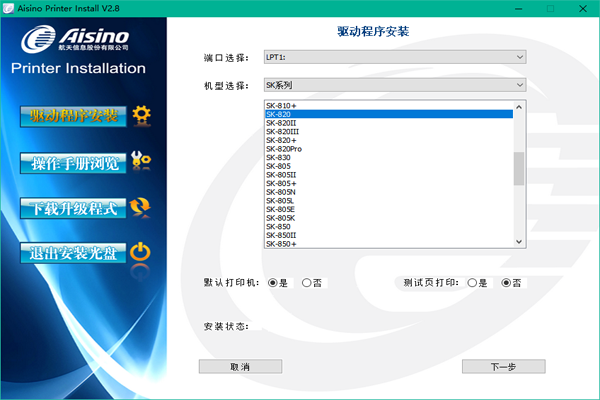This screenshot has height=400, width=600.
Task: Minimize the Aisino Printer Install window
Action: tap(518, 8)
